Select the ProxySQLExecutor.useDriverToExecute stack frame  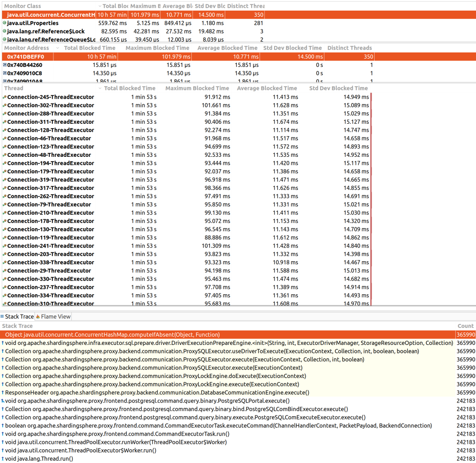point(238,351)
